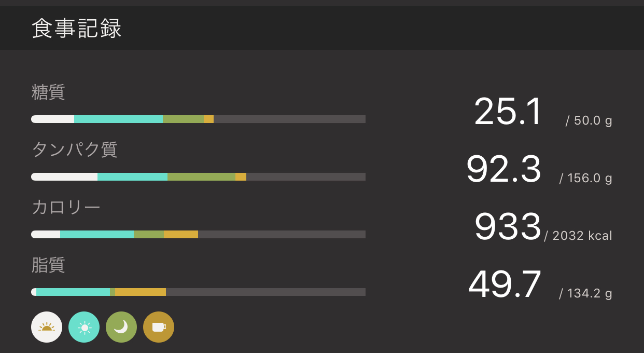Image resolution: width=644 pixels, height=353 pixels.
Task: Click the 25.1 carbohydrate value
Action: 508,112
